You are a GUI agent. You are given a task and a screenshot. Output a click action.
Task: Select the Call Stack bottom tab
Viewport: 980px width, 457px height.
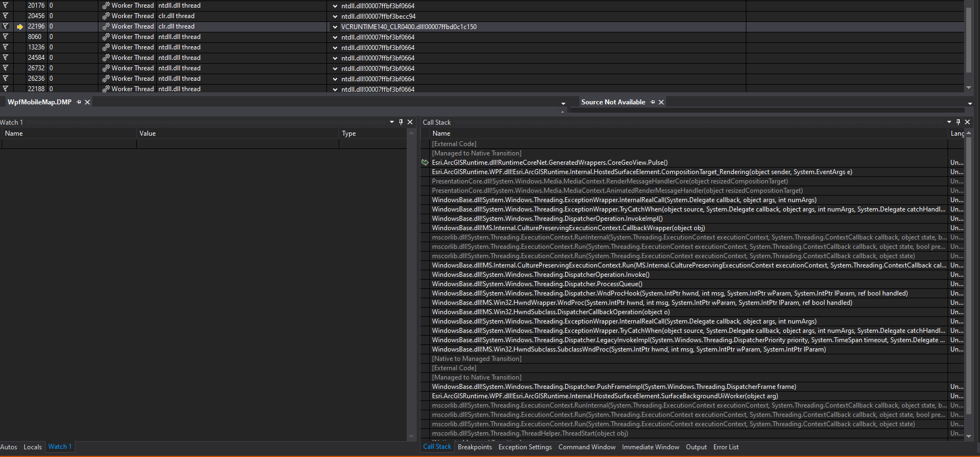pos(437,447)
